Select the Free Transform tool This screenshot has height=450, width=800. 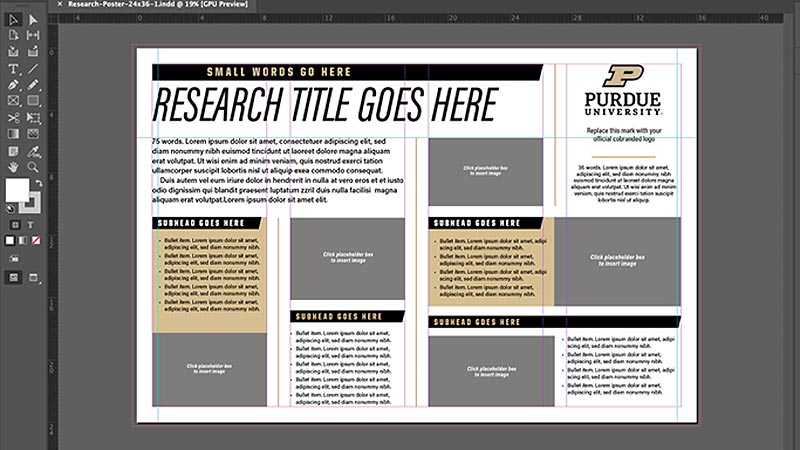[x=33, y=118]
